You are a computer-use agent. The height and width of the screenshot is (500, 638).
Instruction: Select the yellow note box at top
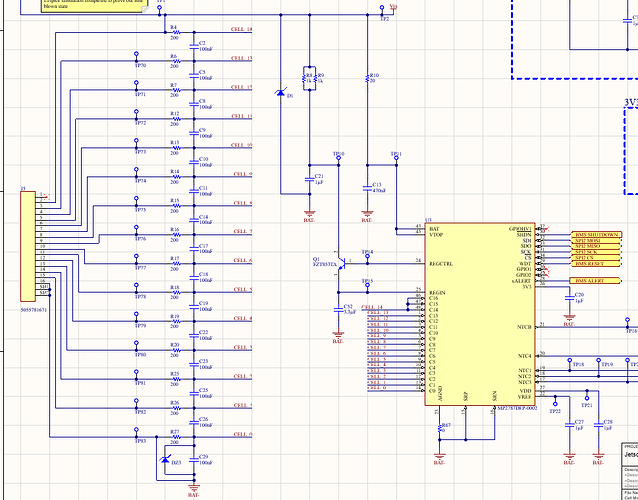(95, 6)
